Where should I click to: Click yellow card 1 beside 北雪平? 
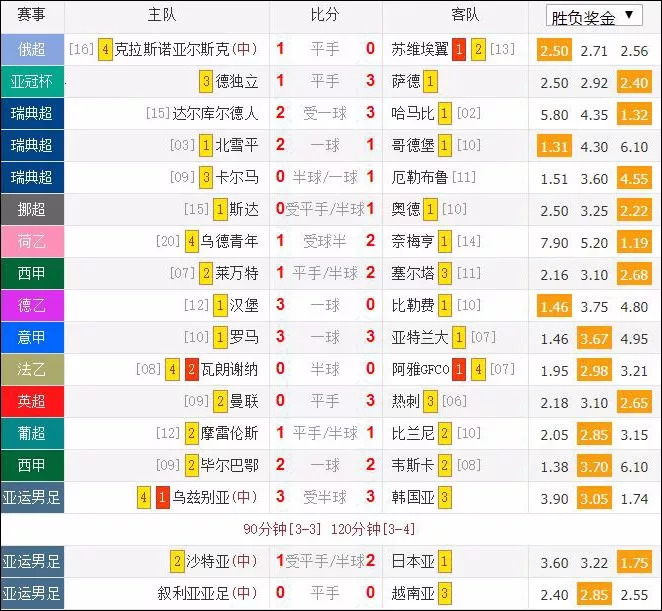coord(206,146)
